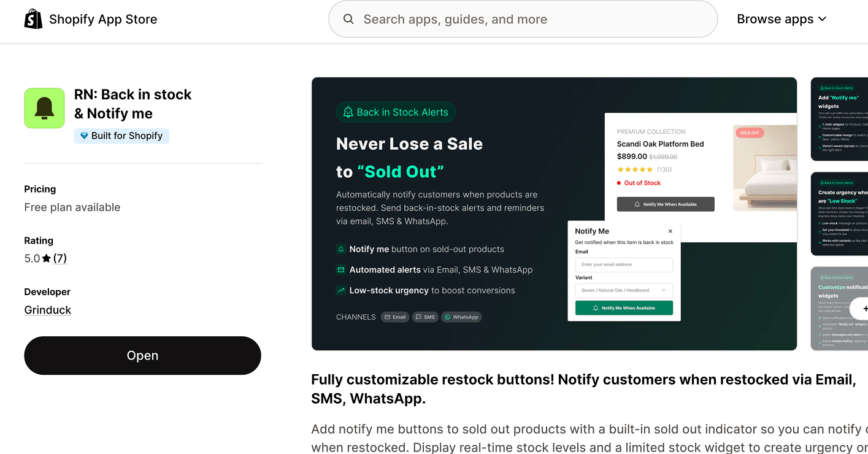The height and width of the screenshot is (454, 868).
Task: Click the Shopify App Store title
Action: pos(103,19)
